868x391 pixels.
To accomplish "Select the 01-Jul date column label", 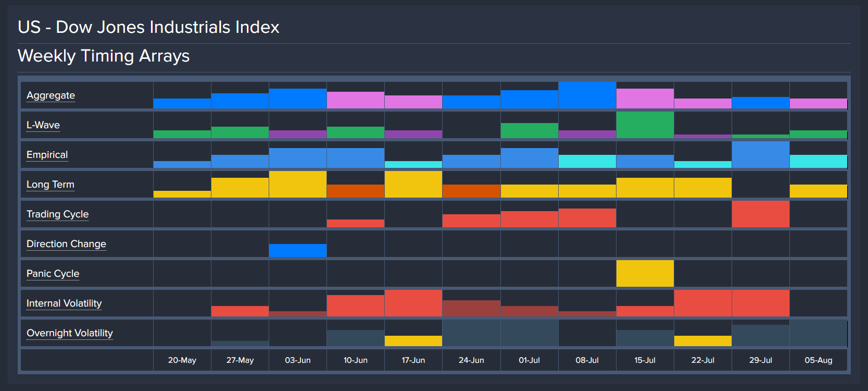I will [529, 360].
